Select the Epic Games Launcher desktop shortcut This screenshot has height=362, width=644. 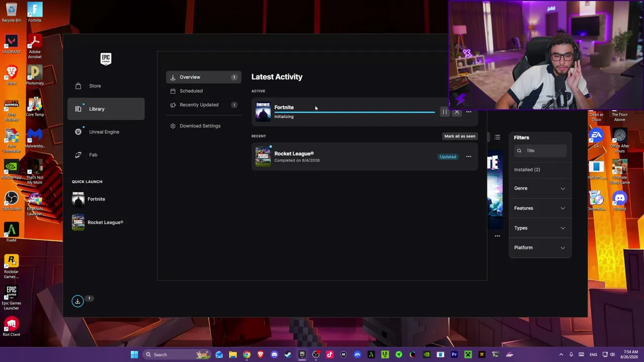pos(11,298)
